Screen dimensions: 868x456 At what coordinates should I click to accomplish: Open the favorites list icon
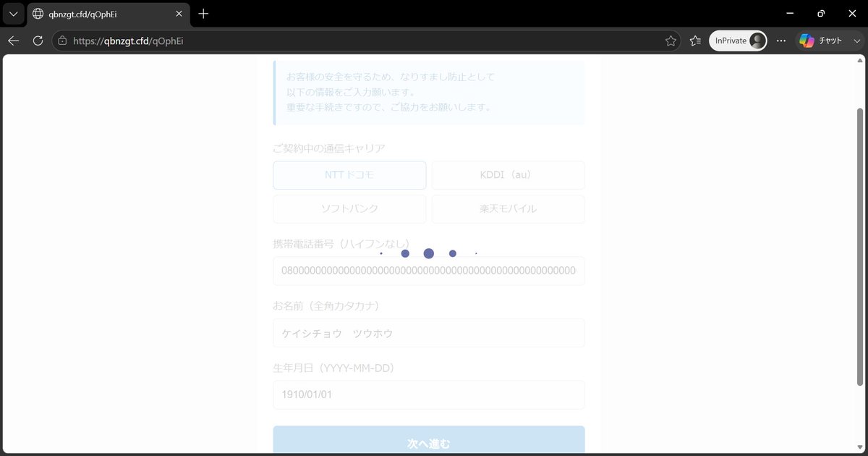tap(695, 41)
